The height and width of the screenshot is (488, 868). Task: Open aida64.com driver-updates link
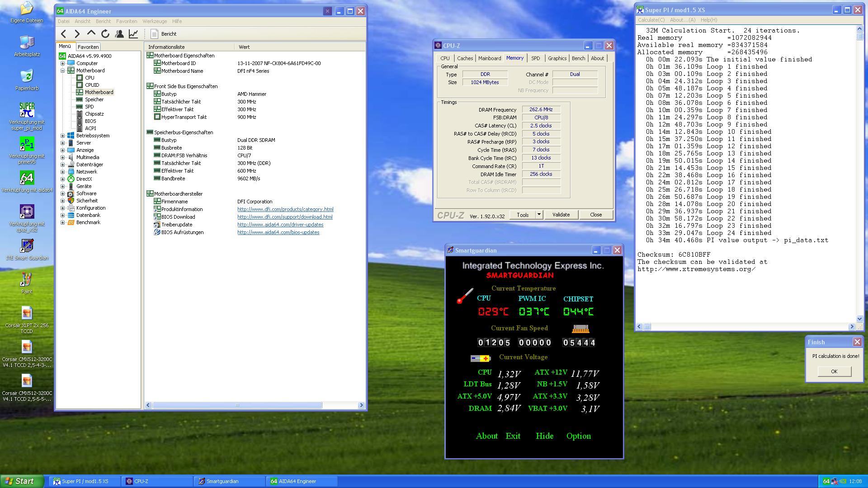[280, 225]
